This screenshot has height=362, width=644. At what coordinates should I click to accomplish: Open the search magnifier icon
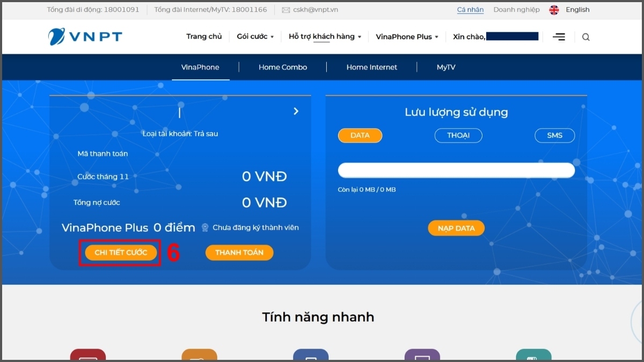pos(586,36)
